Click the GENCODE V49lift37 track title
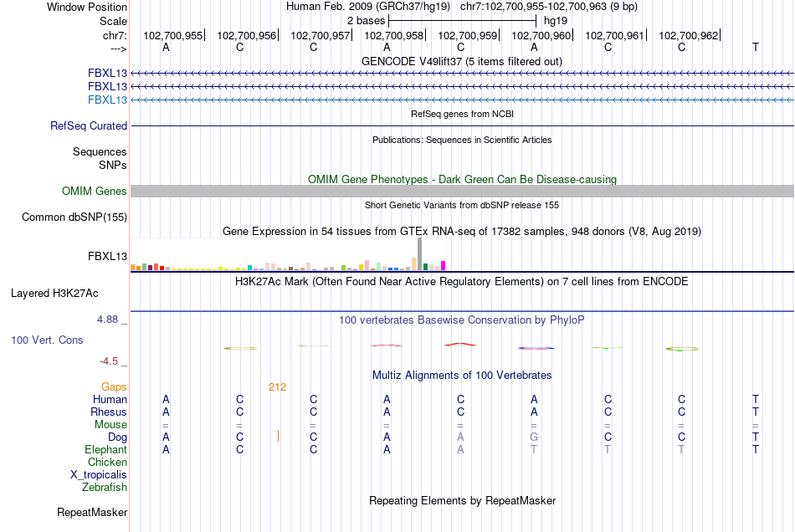This screenshot has width=795, height=532. (x=461, y=61)
